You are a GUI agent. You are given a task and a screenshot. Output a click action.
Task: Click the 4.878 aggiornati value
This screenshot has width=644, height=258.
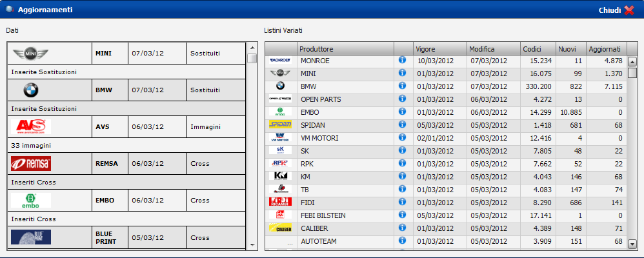pos(614,61)
